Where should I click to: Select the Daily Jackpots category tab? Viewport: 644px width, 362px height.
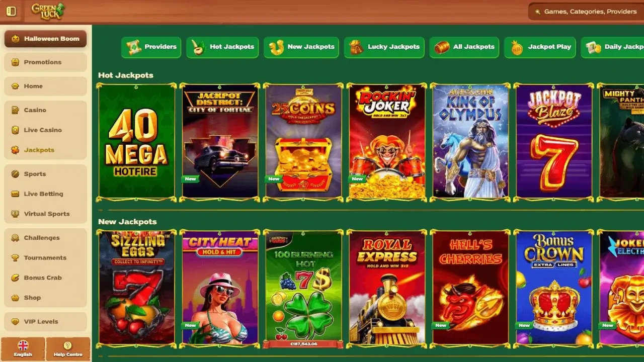(613, 47)
